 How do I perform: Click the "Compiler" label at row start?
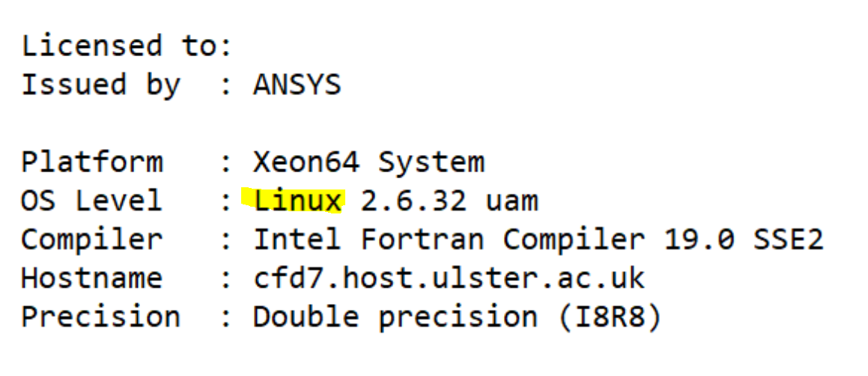91,240
